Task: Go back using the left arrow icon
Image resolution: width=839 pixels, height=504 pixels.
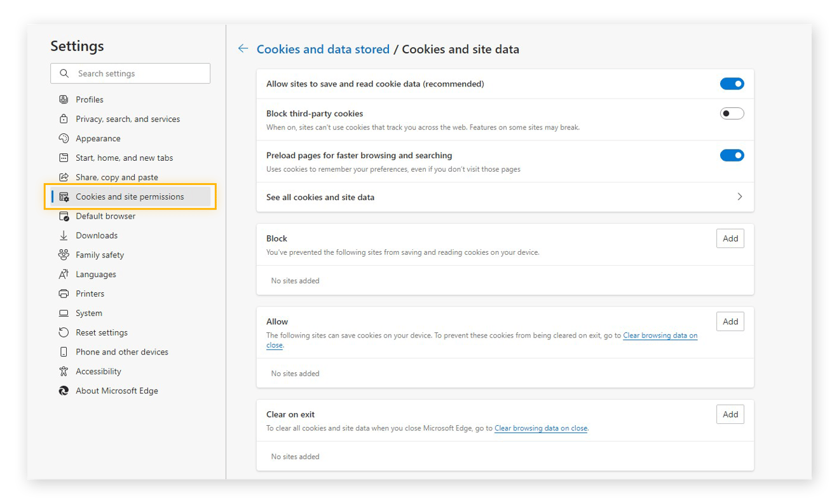Action: pyautogui.click(x=243, y=49)
